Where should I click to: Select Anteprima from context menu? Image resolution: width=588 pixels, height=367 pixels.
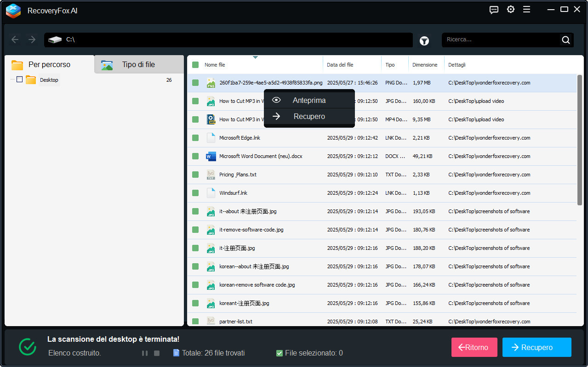point(309,100)
